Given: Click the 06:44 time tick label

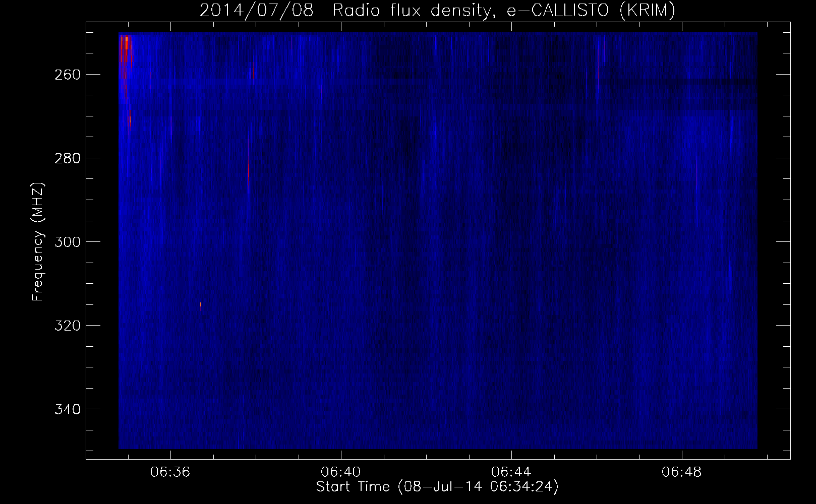Looking at the screenshot, I should pyautogui.click(x=511, y=472).
